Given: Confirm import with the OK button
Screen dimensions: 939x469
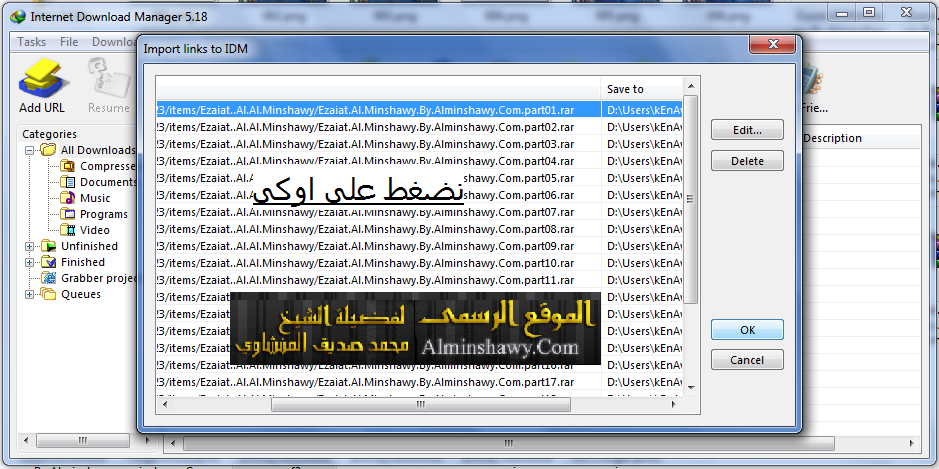Looking at the screenshot, I should coord(747,330).
